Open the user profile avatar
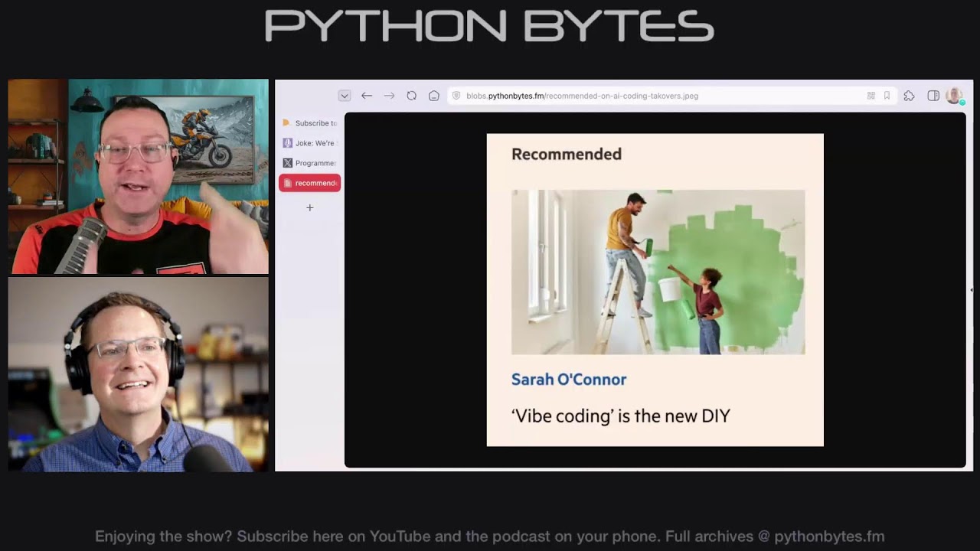 click(953, 96)
